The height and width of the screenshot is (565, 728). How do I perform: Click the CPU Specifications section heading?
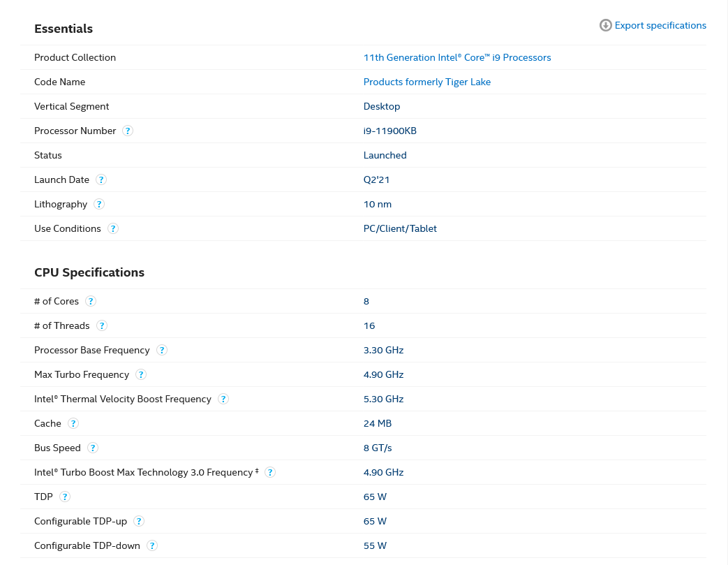[x=89, y=272]
